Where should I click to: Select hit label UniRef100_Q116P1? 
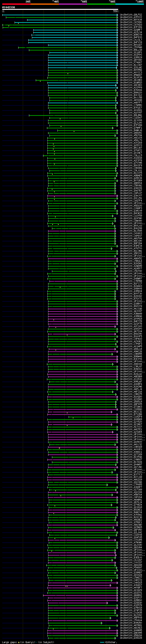point(131,53)
